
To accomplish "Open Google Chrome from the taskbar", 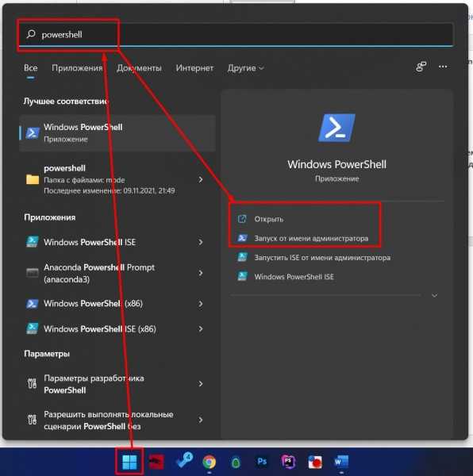I will tap(210, 462).
